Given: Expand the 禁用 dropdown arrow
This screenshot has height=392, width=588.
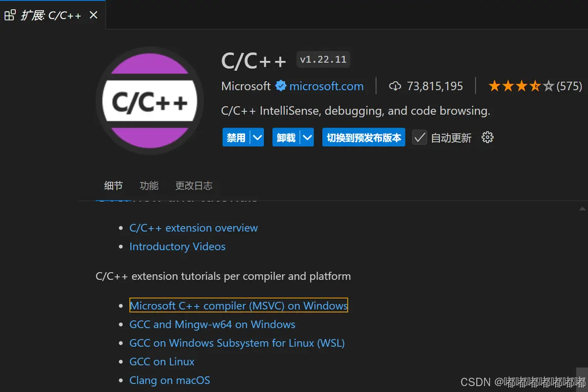Looking at the screenshot, I should click(257, 137).
